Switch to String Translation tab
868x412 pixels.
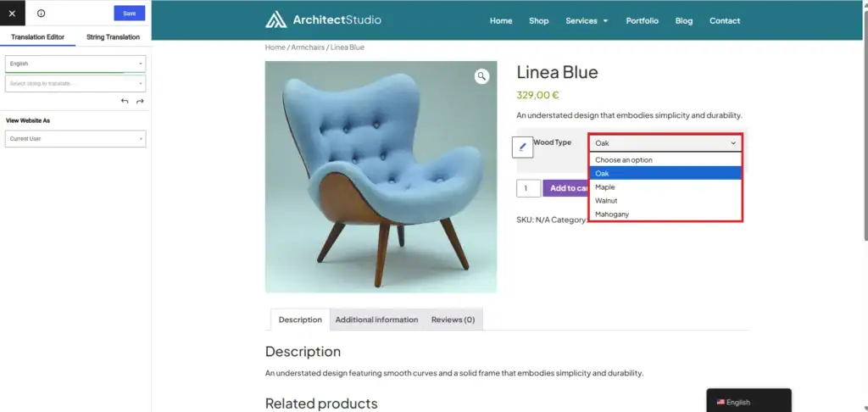pyautogui.click(x=113, y=37)
